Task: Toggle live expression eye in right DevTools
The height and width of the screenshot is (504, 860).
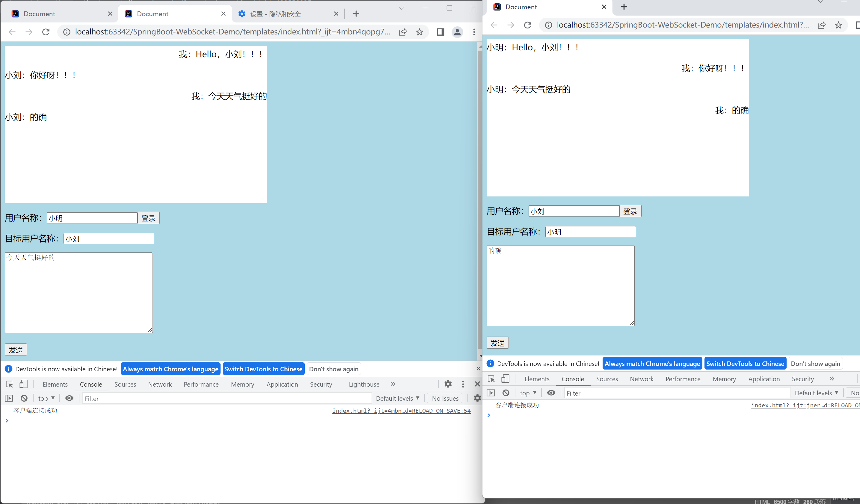Action: pos(551,393)
